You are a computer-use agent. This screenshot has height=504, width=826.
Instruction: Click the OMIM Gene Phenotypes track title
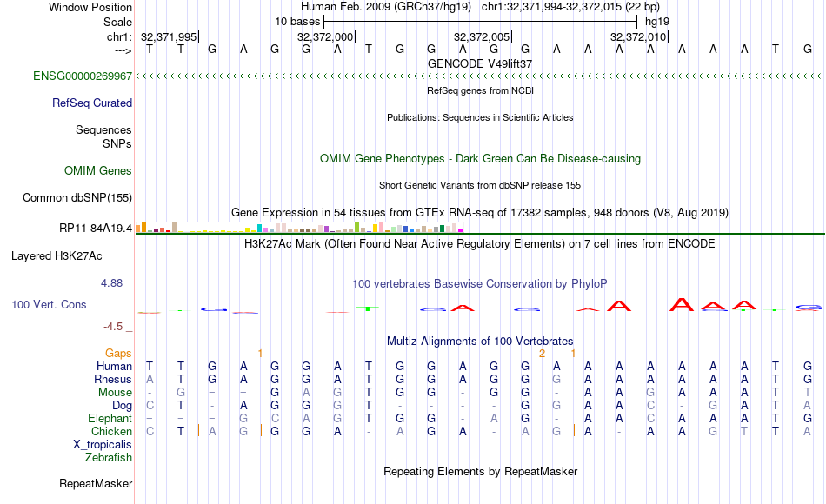480,158
